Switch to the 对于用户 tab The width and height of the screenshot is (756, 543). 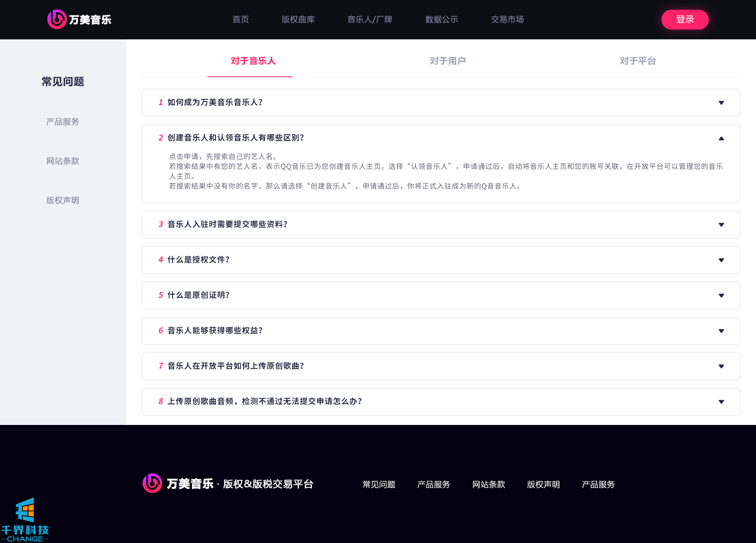pyautogui.click(x=448, y=61)
